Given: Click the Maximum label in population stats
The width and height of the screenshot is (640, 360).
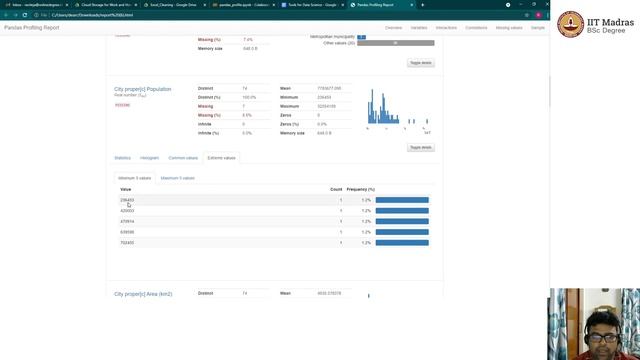Looking at the screenshot, I should point(289,106).
